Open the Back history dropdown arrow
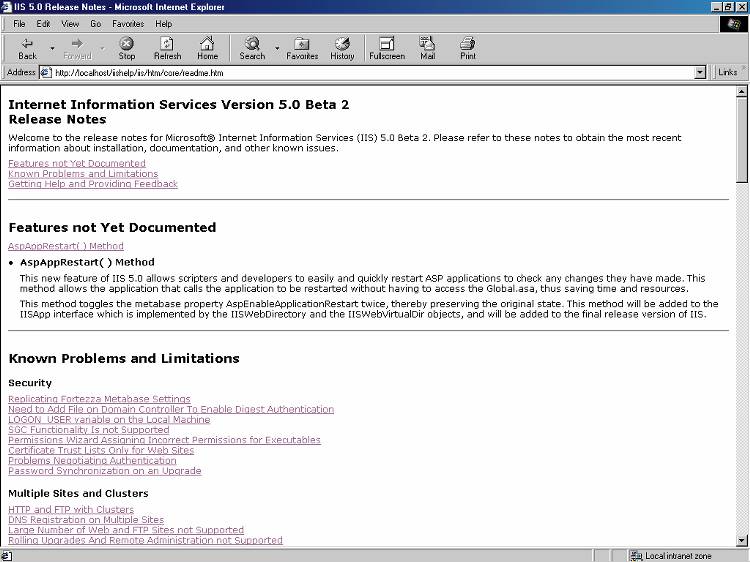 click(52, 48)
